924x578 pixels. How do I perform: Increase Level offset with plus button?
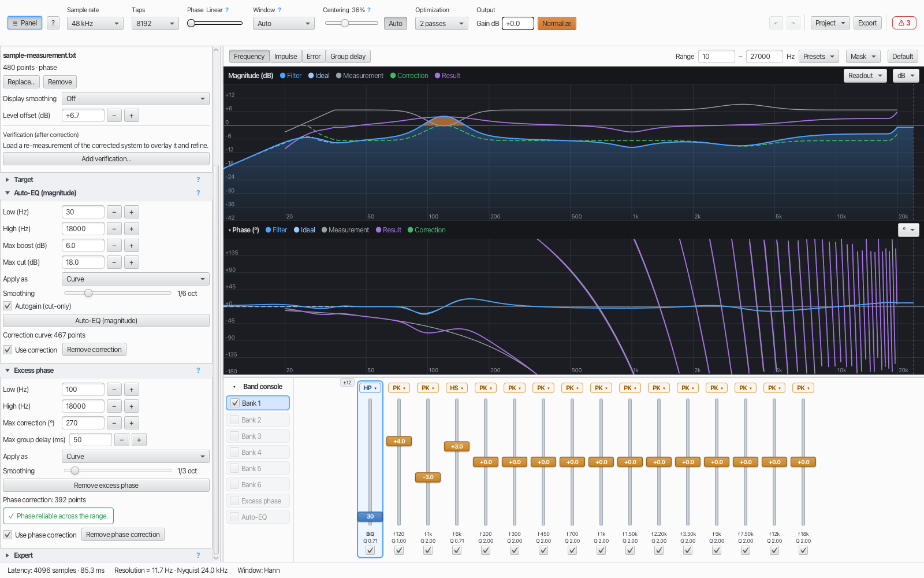pyautogui.click(x=132, y=116)
